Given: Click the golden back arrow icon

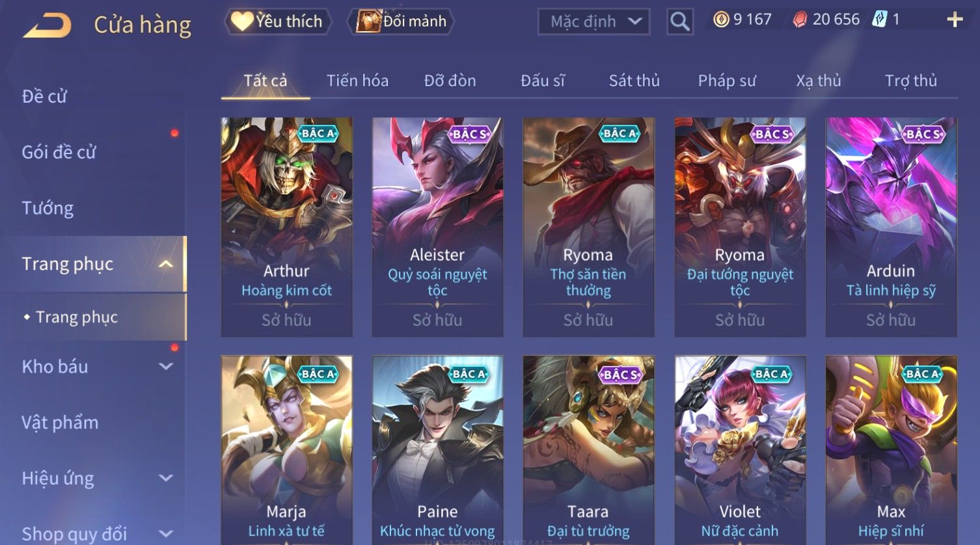Looking at the screenshot, I should (47, 26).
